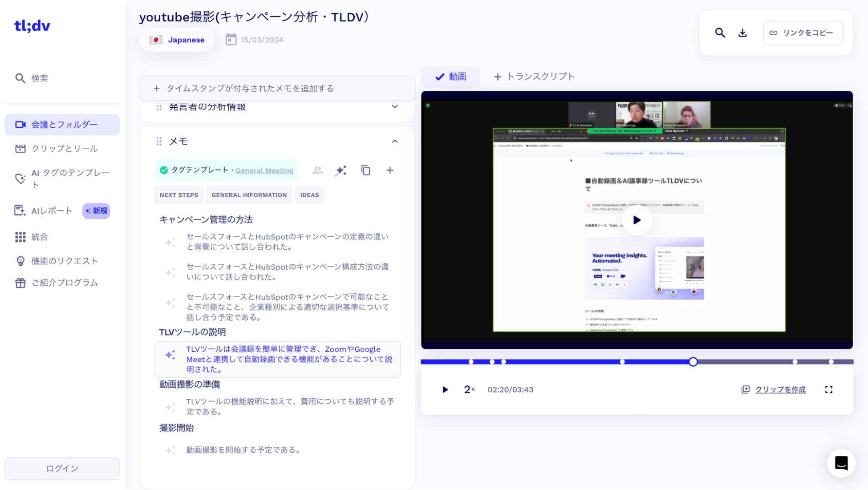Image resolution: width=868 pixels, height=490 pixels.
Task: Expand the 発言者の分析情報 section
Action: [394, 107]
